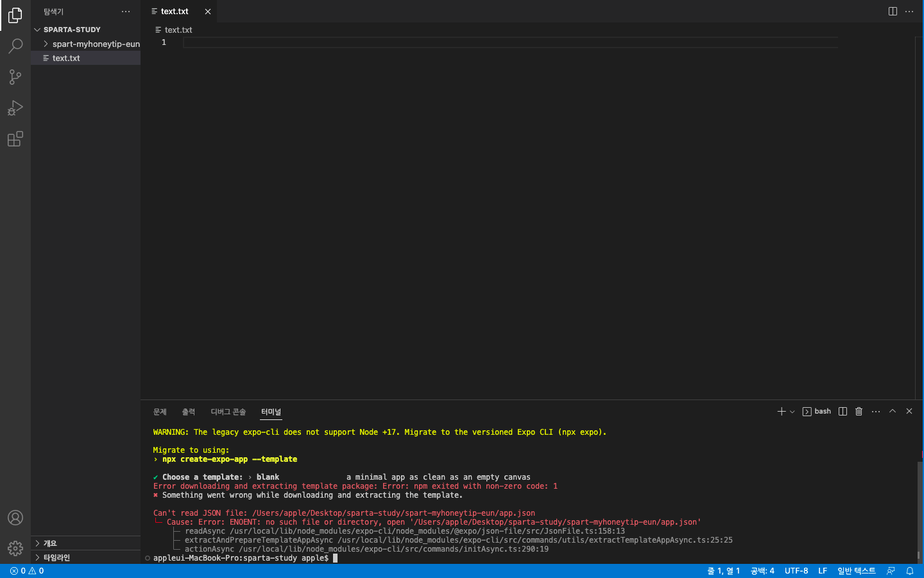Open editor more actions menu
Image resolution: width=924 pixels, height=578 pixels.
click(x=909, y=12)
